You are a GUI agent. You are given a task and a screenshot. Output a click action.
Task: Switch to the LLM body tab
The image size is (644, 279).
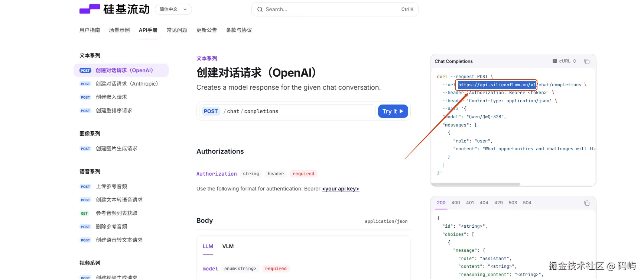point(208,246)
